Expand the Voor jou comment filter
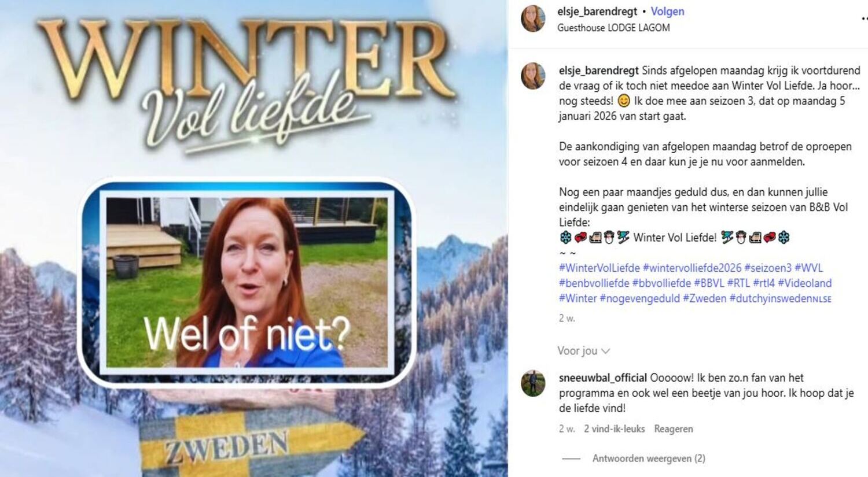The image size is (868, 477). point(583,351)
